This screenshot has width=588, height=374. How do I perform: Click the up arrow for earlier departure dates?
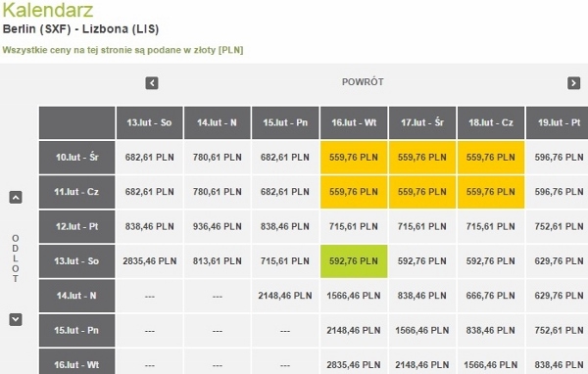click(16, 197)
